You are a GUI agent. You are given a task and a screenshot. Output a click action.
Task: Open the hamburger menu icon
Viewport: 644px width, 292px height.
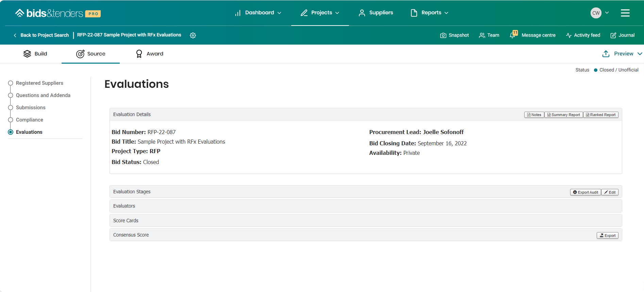[x=625, y=13]
